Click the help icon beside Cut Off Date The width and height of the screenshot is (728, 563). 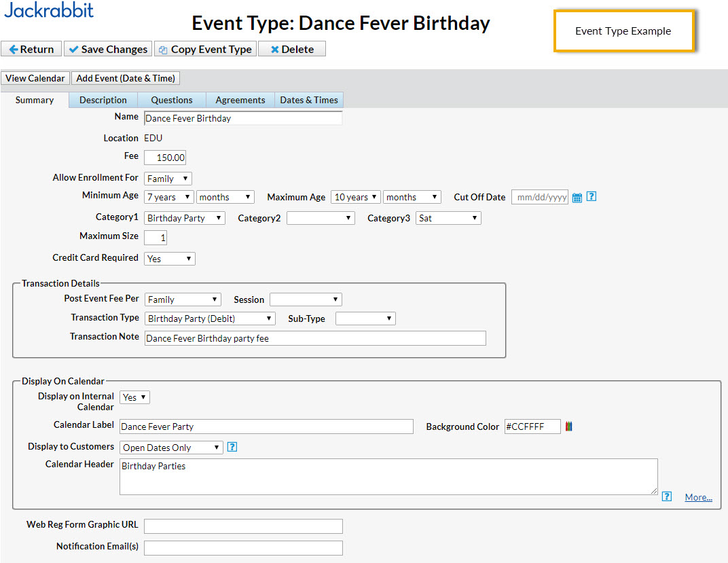pyautogui.click(x=591, y=196)
